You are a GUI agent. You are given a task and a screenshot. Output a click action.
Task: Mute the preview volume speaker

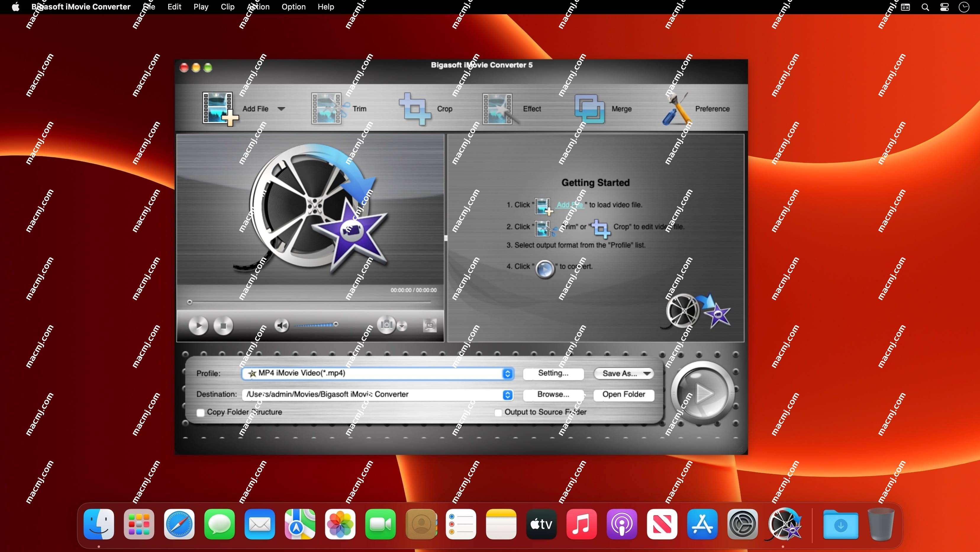[x=281, y=325]
